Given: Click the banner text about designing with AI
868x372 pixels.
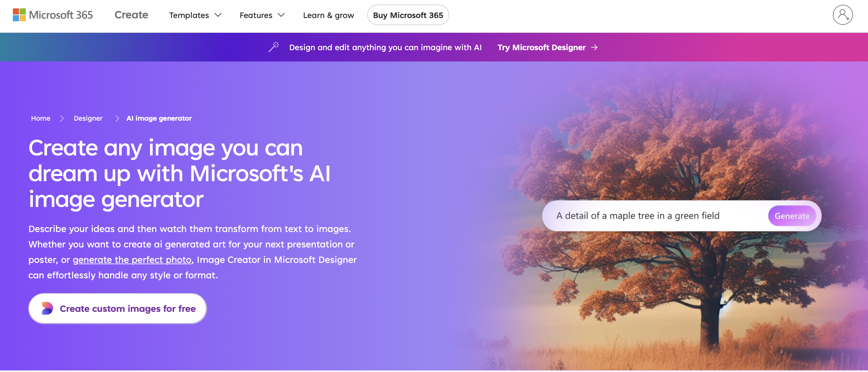Looking at the screenshot, I should click(x=385, y=48).
